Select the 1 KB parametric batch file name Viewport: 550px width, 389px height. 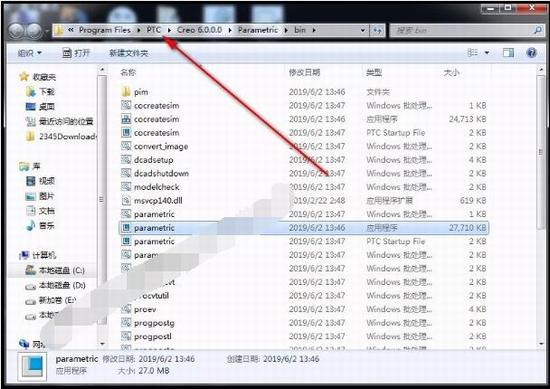[x=154, y=214]
